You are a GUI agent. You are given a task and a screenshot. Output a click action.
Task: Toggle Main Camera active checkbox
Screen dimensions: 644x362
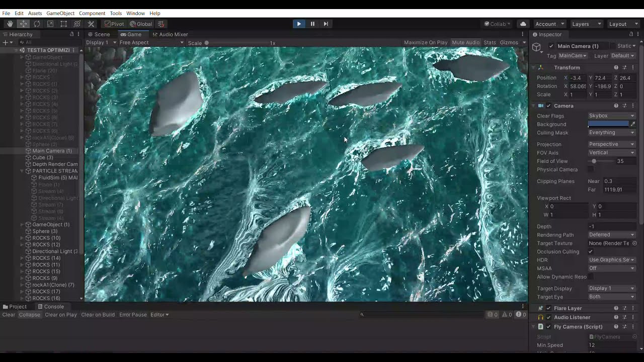point(551,46)
